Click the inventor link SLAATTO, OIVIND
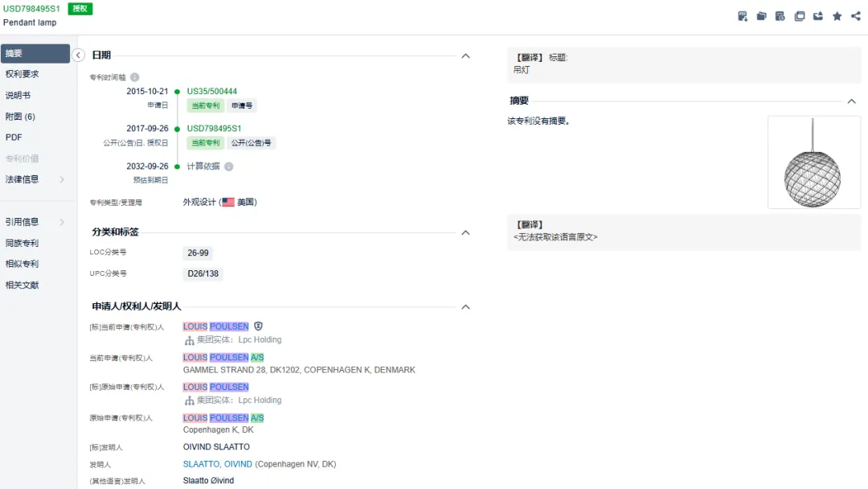The image size is (868, 489). [x=218, y=464]
